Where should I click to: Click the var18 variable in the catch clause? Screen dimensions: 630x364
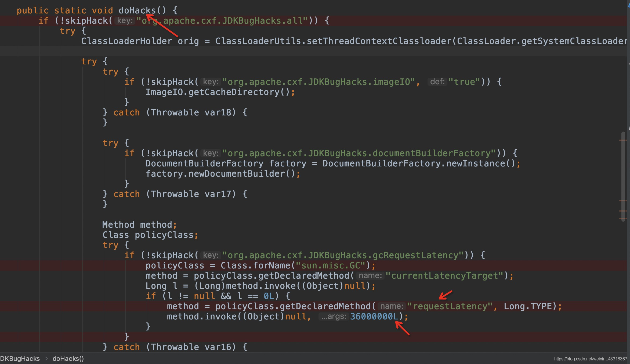[218, 112]
